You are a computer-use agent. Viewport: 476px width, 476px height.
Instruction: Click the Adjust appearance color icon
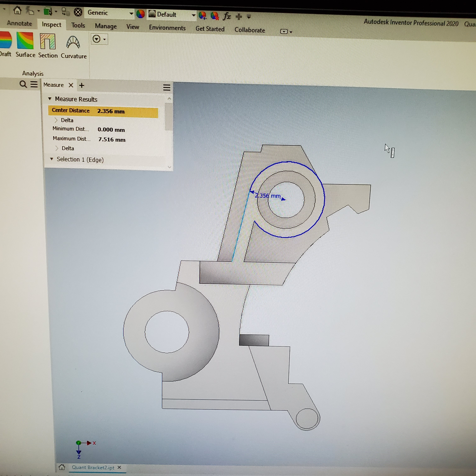202,16
